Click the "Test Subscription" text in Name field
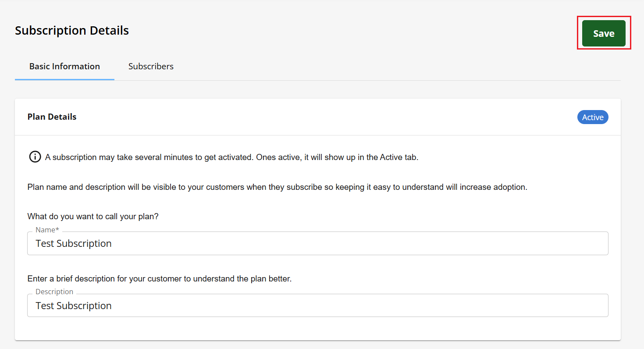Viewport: 644px width, 349px height. click(74, 244)
